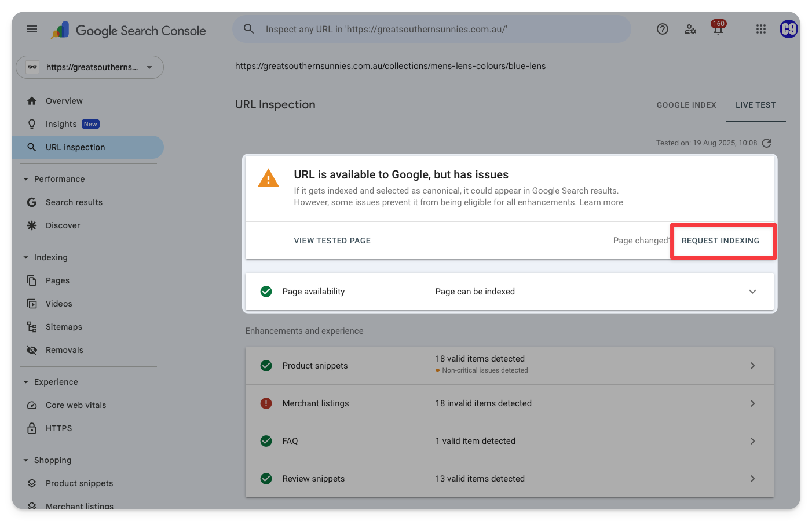Click the Help question mark icon
Screen dimensions: 812x521
point(663,29)
